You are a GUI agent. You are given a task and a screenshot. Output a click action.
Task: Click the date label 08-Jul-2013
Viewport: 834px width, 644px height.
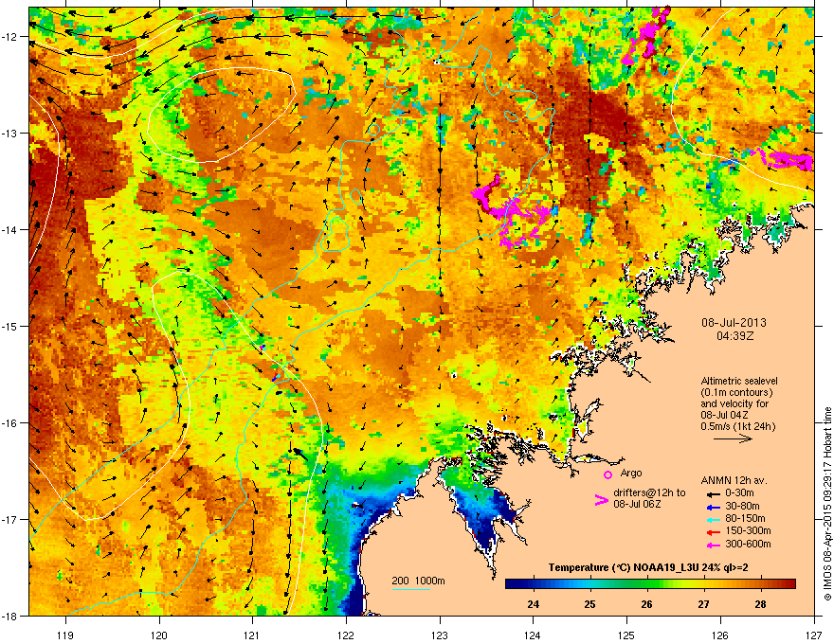pos(734,323)
